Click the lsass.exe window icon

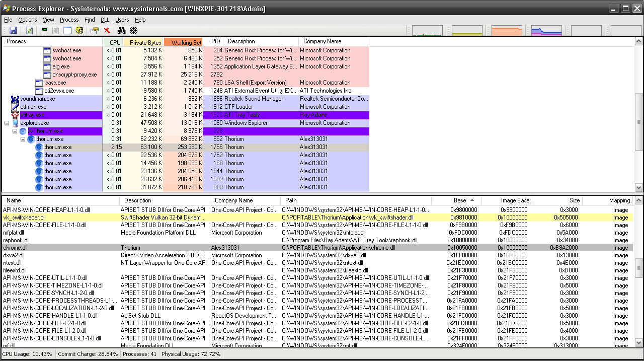39,83
